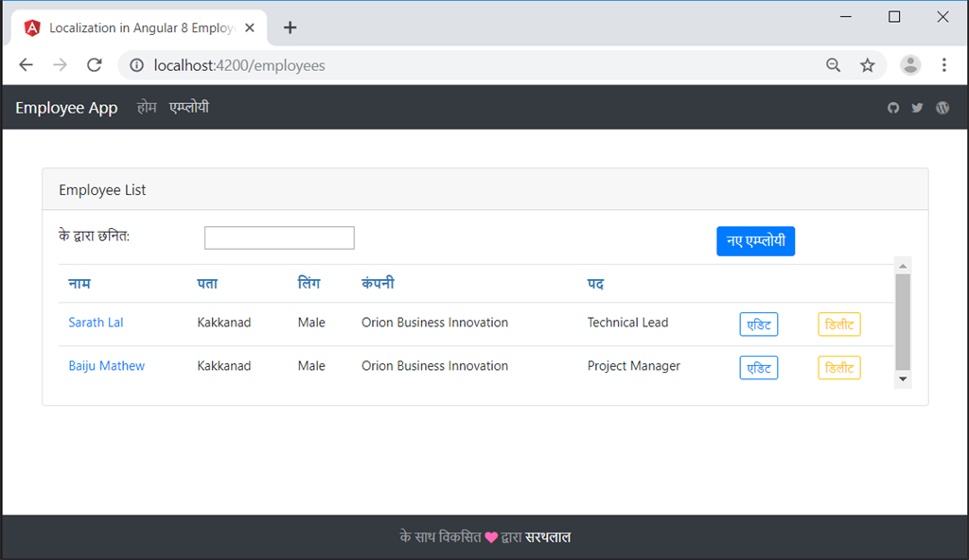Click डिलीट for Sarath Lal
The height and width of the screenshot is (560, 969).
(x=838, y=324)
